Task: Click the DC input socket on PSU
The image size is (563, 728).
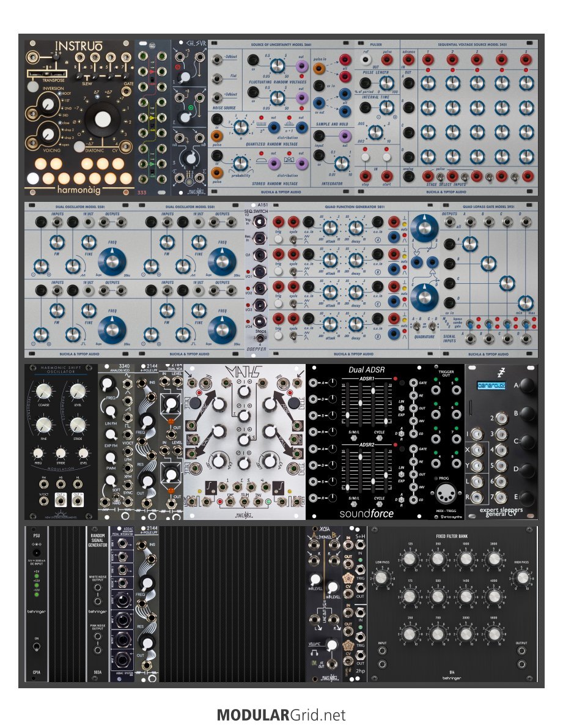Action: [x=37, y=553]
